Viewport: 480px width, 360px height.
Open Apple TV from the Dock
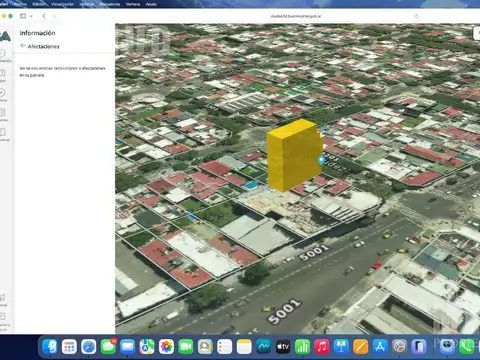283,347
